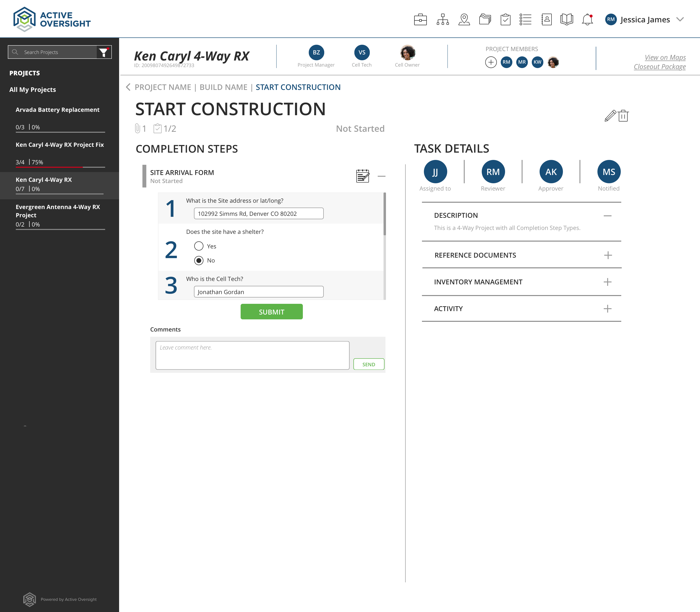
Task: Click the add project member plus icon
Action: [491, 62]
